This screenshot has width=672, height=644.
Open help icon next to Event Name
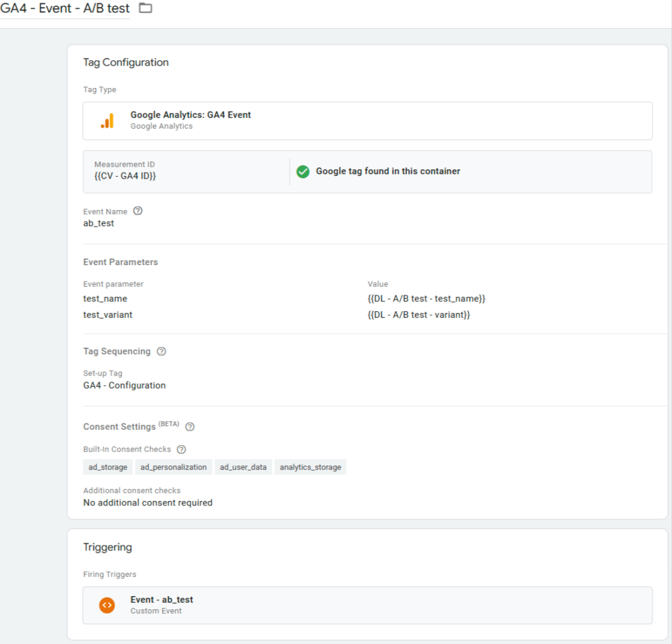click(138, 211)
